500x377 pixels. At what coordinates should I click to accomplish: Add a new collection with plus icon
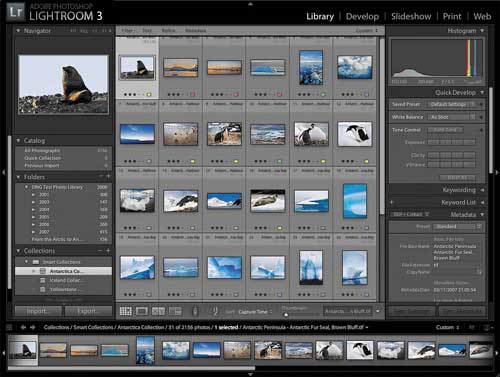coord(108,250)
